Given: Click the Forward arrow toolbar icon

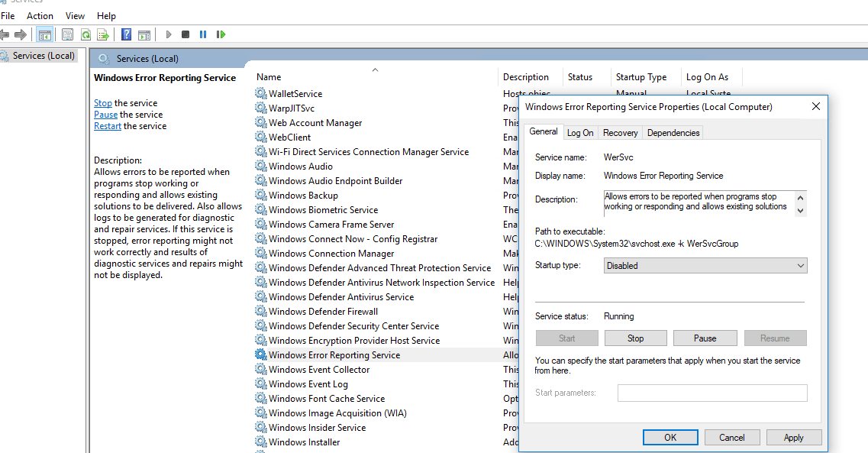Looking at the screenshot, I should click(x=21, y=35).
